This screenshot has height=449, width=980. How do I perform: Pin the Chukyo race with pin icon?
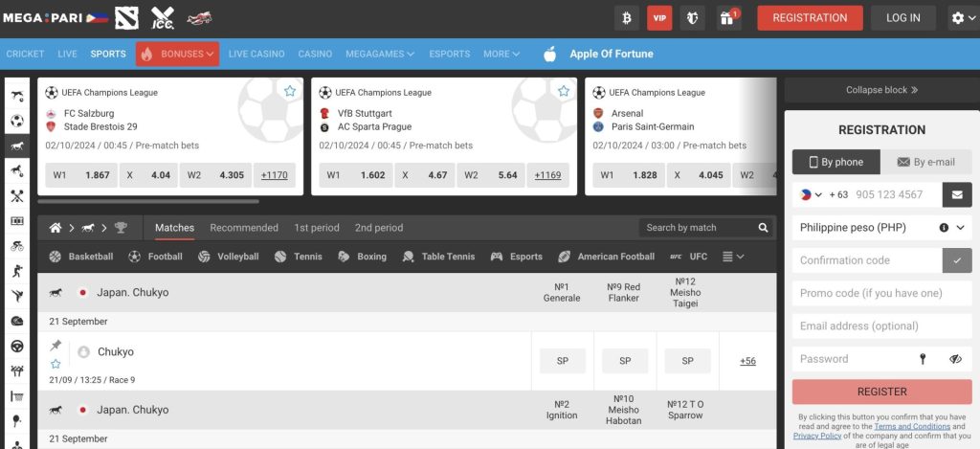[56, 346]
